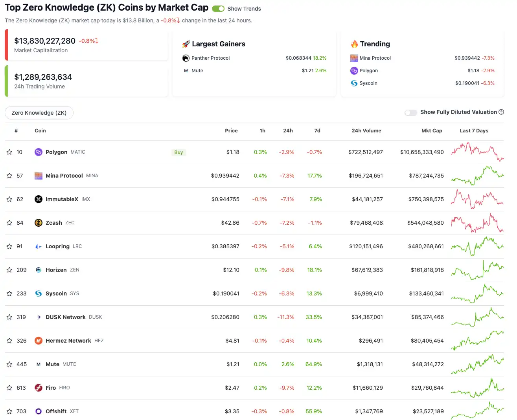Enable Show Fully Diluted Valuation toggle

411,112
